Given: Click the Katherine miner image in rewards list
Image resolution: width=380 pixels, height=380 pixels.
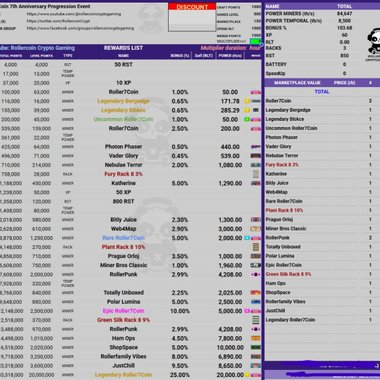Looking at the screenshot, I should click(x=256, y=183).
